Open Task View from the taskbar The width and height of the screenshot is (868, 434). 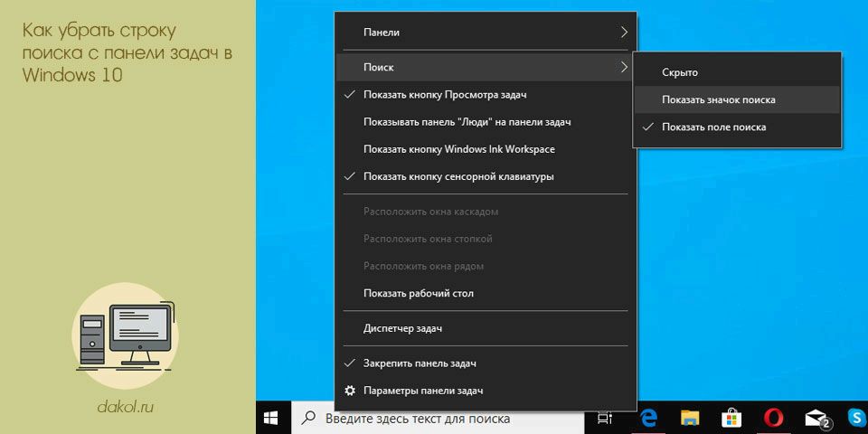(605, 418)
